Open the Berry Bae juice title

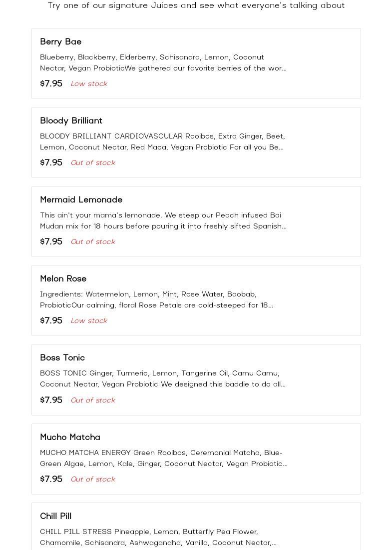pyautogui.click(x=60, y=41)
